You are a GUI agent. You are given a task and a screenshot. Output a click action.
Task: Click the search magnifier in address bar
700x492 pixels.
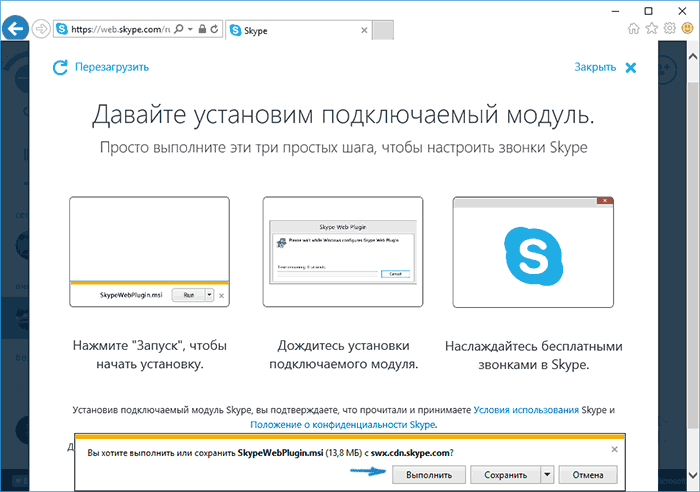(x=177, y=31)
